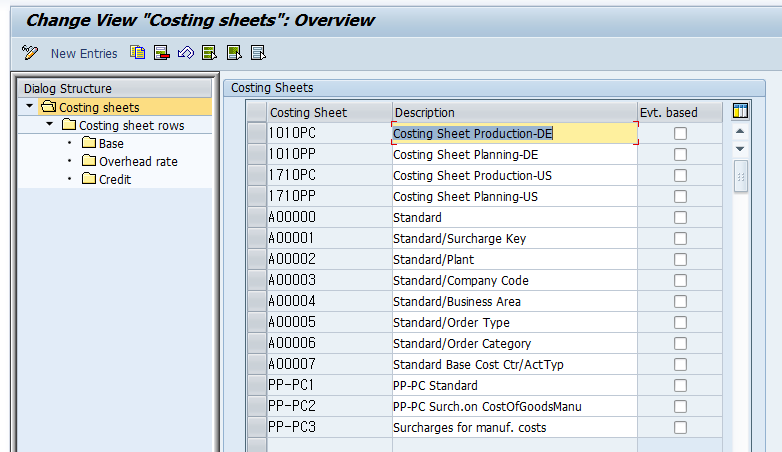Toggle Evt. based checkbox for A00007
The image size is (782, 452).
(x=680, y=364)
